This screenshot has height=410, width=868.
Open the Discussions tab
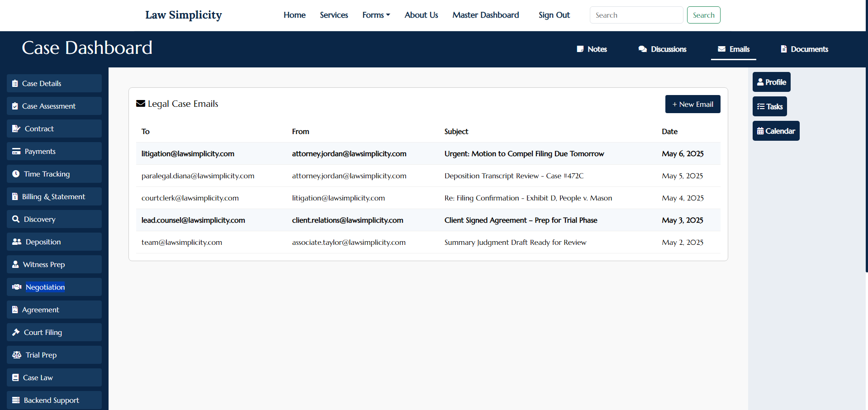[662, 49]
